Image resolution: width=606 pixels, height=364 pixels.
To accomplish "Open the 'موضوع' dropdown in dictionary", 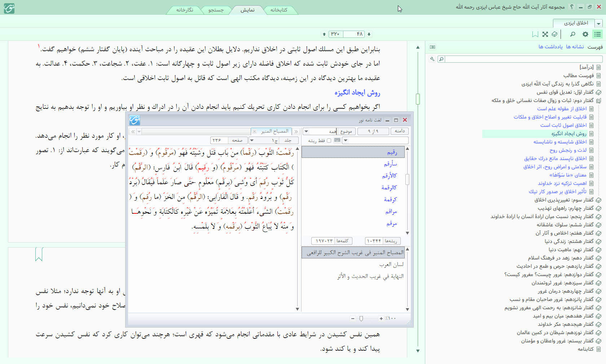I will (306, 131).
